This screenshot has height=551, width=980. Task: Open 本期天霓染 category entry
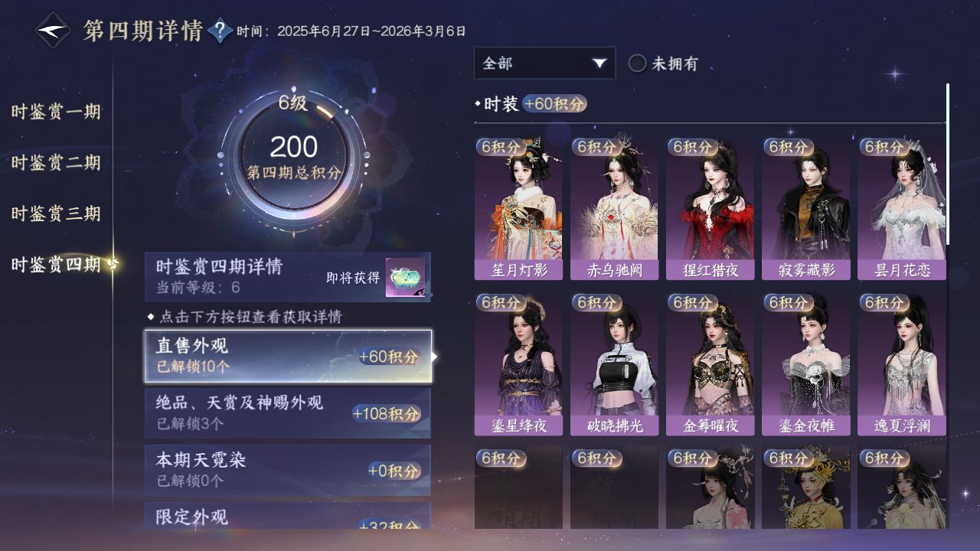(x=288, y=470)
